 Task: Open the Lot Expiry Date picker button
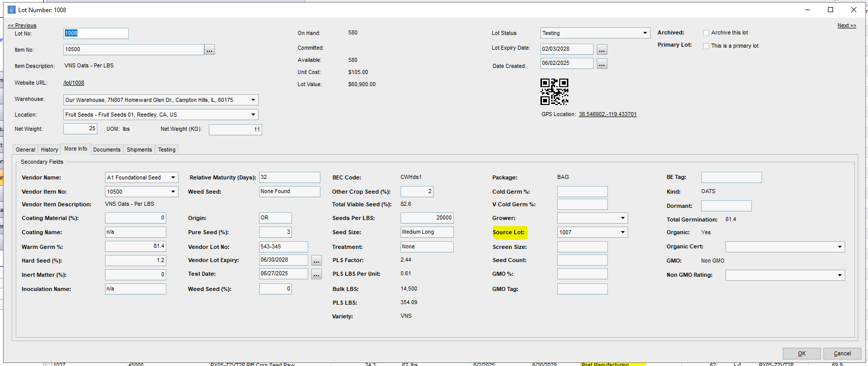602,50
